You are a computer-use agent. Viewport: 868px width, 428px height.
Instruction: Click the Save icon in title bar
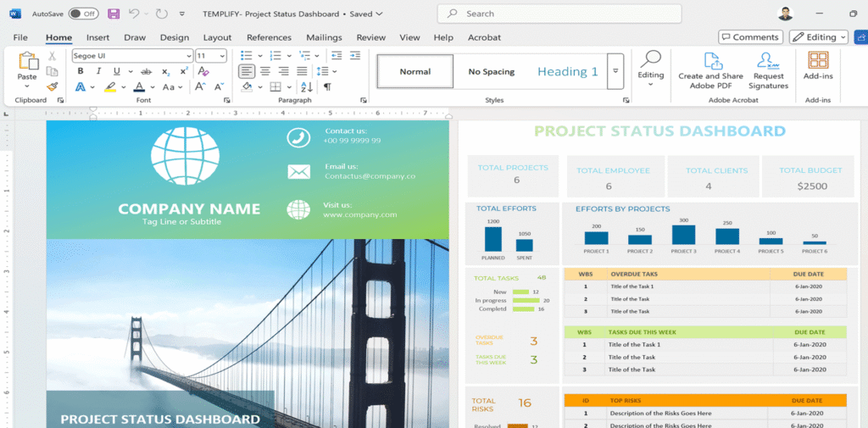114,14
